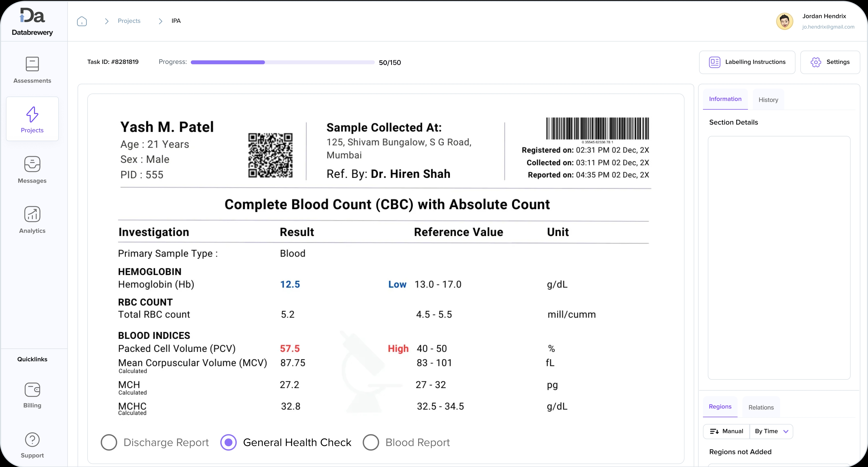868x467 pixels.
Task: Choose the Blood Report radio button
Action: (371, 442)
